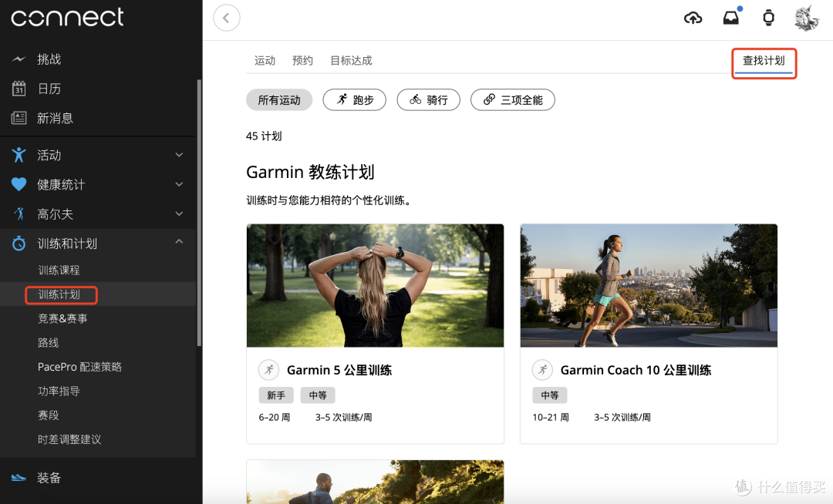Open 挑战 in the sidebar
This screenshot has height=504, width=833.
click(49, 59)
